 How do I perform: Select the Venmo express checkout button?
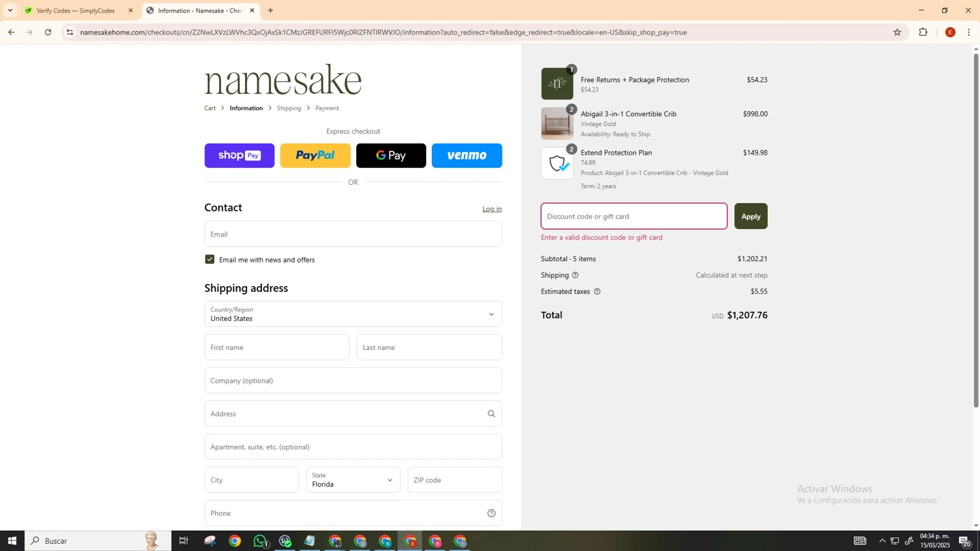click(466, 155)
